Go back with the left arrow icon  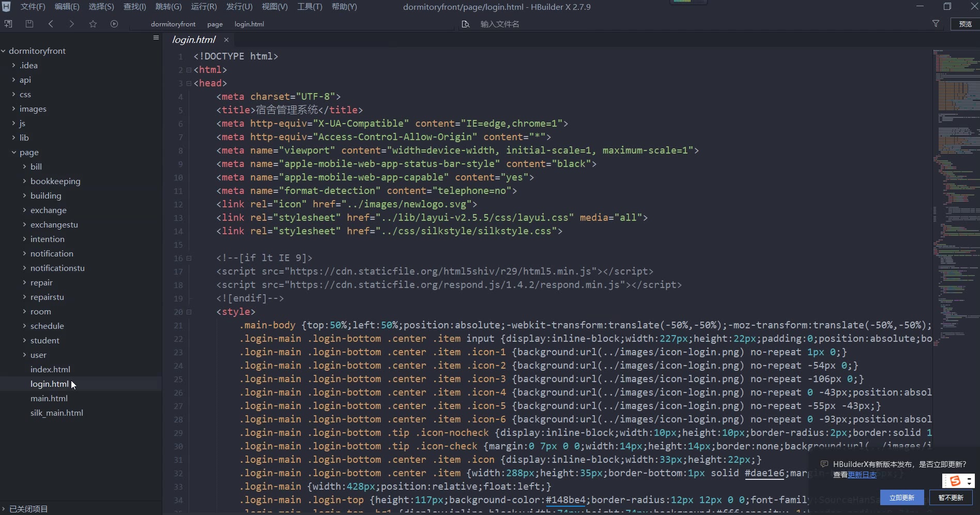pos(51,24)
